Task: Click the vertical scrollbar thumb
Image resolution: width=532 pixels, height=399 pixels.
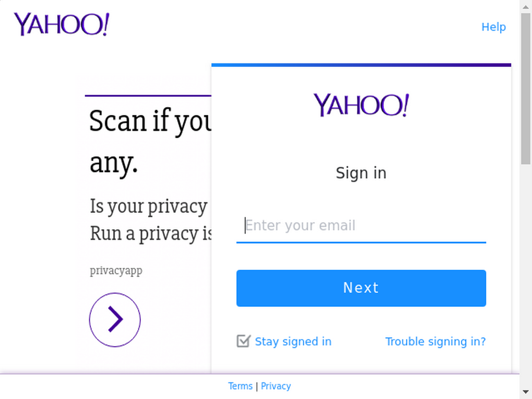Action: click(526, 89)
